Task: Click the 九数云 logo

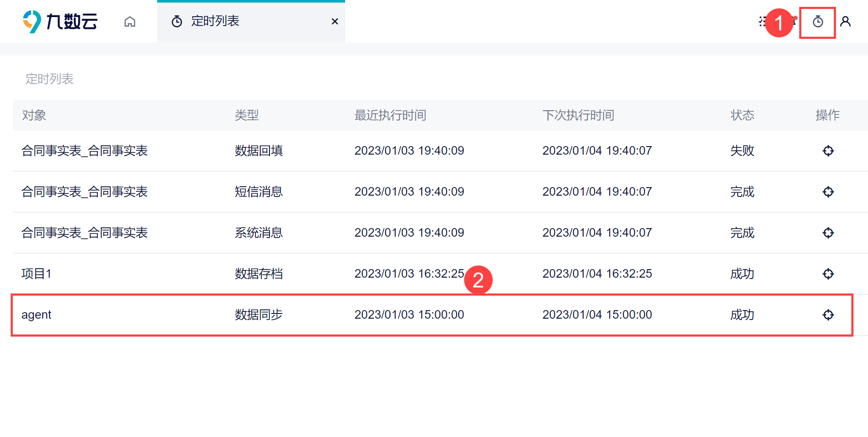Action: (60, 21)
